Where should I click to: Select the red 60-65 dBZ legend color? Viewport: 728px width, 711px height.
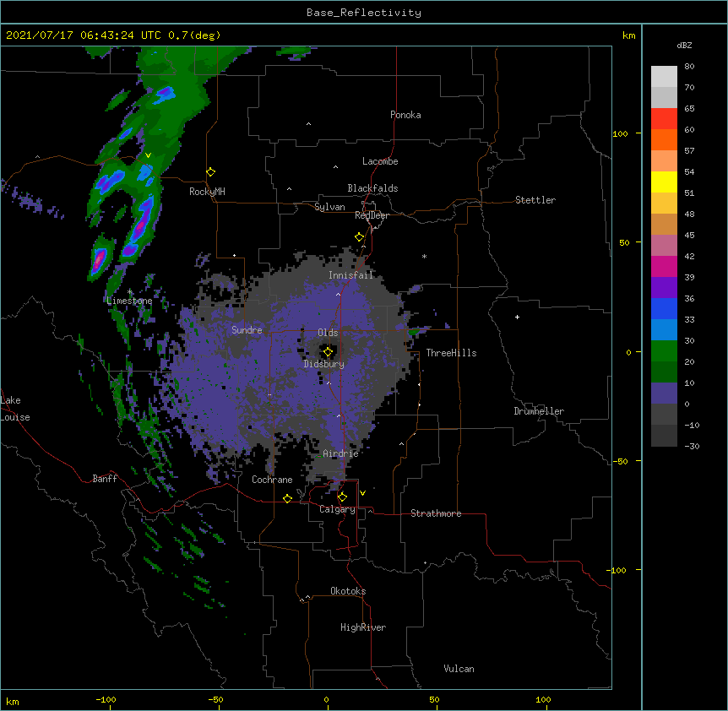[x=664, y=119]
